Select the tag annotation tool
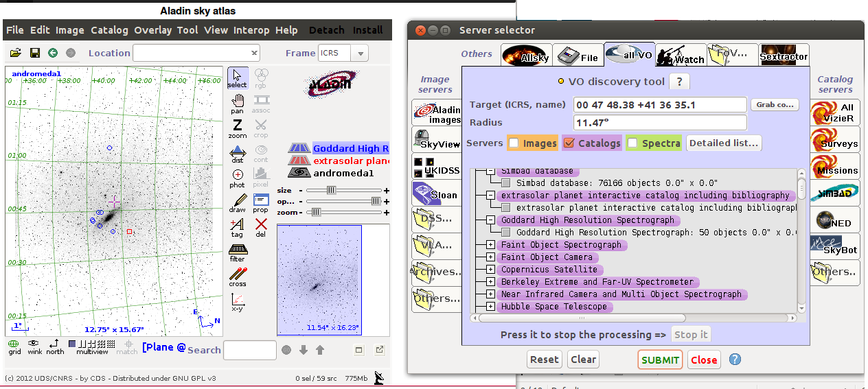 point(238,228)
